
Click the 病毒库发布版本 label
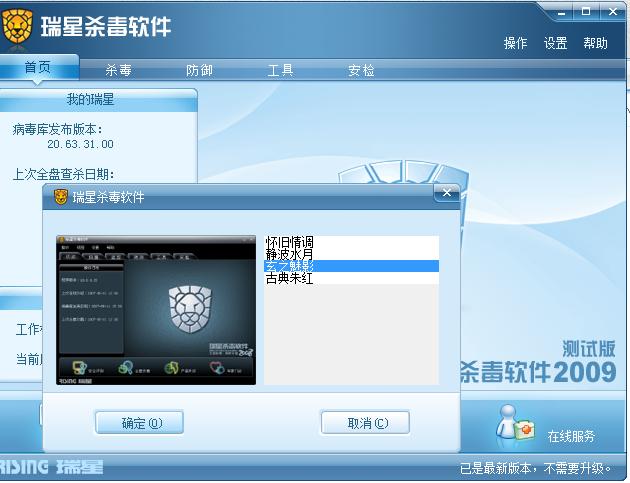tap(57, 129)
